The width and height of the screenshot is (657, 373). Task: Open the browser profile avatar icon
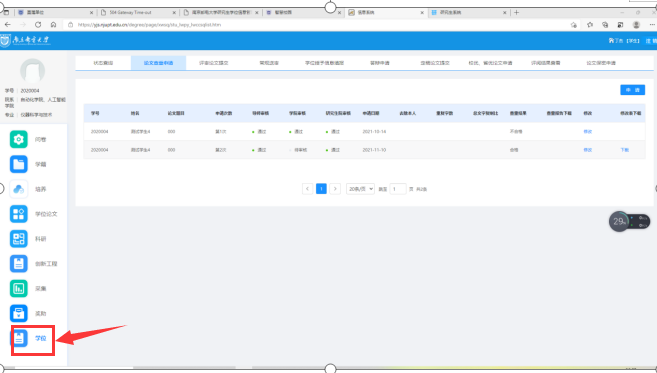pyautogui.click(x=636, y=25)
